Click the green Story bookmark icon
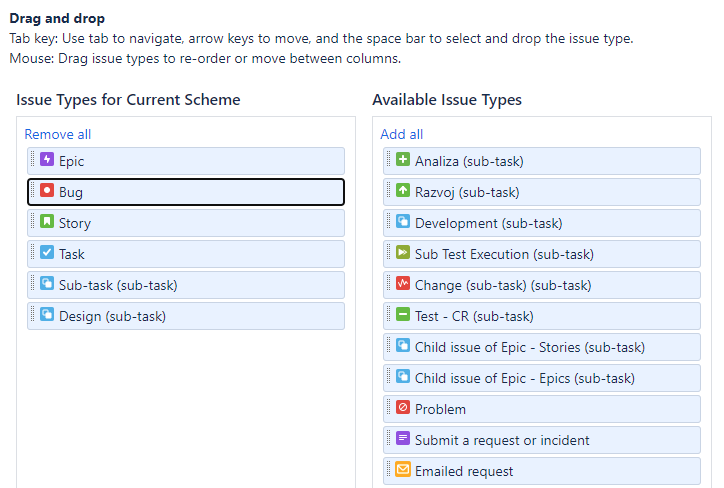 click(x=46, y=222)
